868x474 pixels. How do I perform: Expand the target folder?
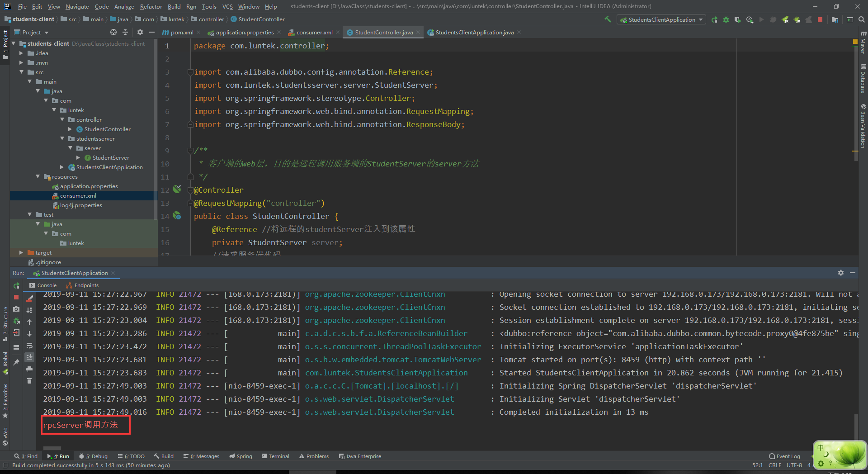click(x=21, y=252)
